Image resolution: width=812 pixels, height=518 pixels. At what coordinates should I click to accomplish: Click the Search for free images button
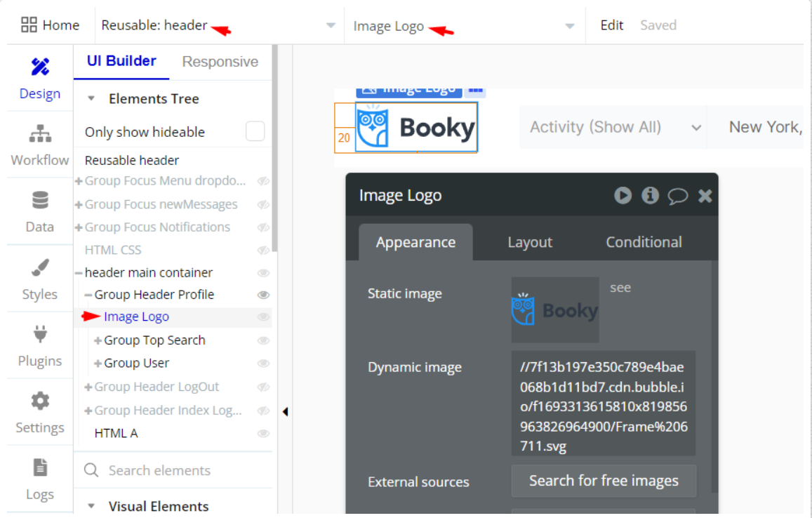point(604,481)
